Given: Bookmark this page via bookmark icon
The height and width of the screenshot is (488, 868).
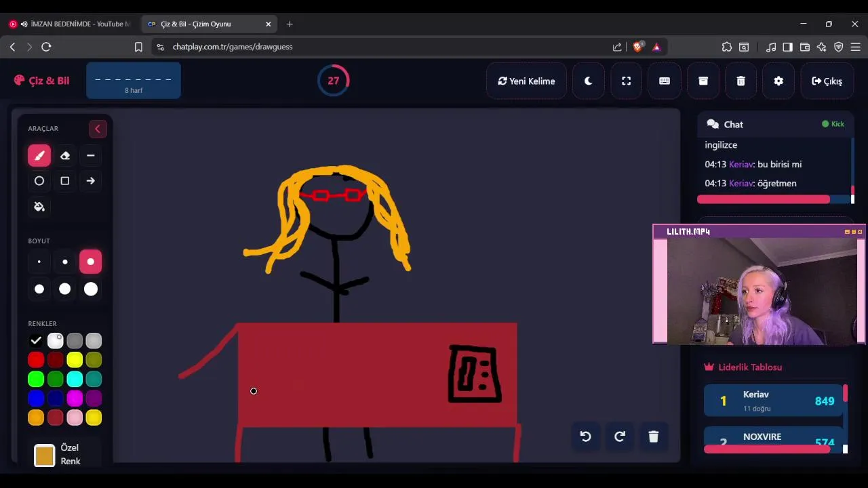Looking at the screenshot, I should pyautogui.click(x=138, y=47).
